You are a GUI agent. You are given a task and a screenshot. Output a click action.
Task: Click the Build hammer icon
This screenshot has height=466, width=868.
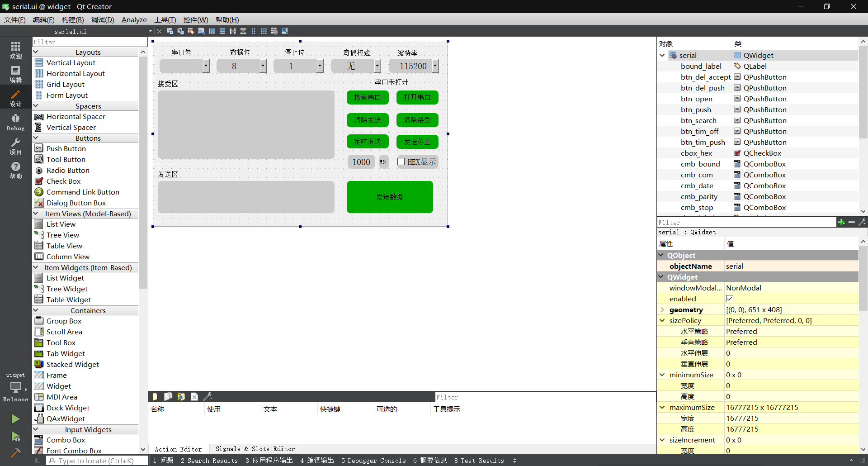15,452
